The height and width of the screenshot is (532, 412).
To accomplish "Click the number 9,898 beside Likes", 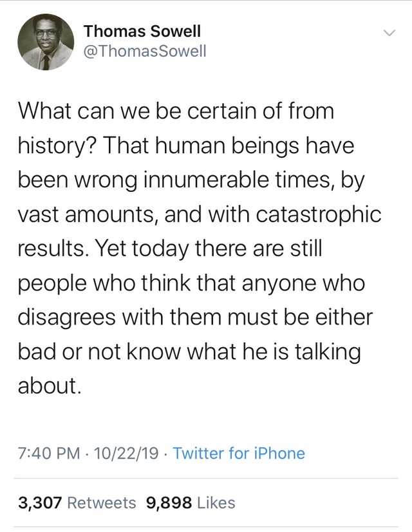I will pyautogui.click(x=168, y=502).
